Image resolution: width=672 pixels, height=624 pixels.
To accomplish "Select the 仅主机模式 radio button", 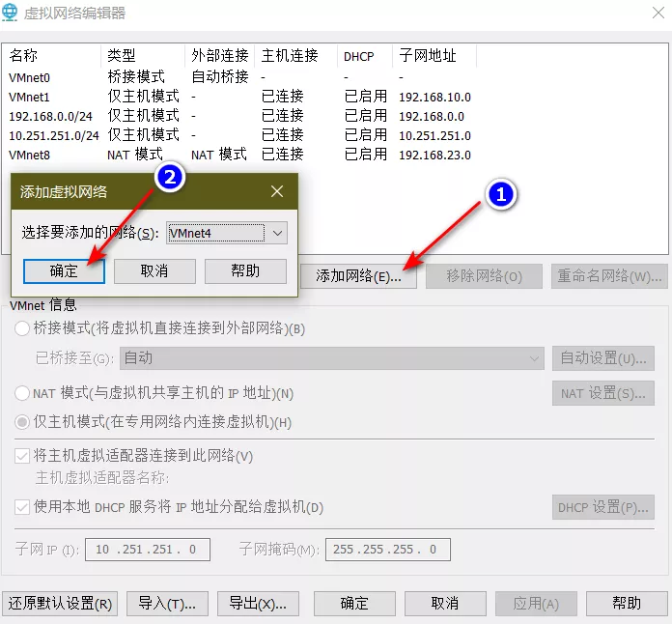I will pos(22,422).
